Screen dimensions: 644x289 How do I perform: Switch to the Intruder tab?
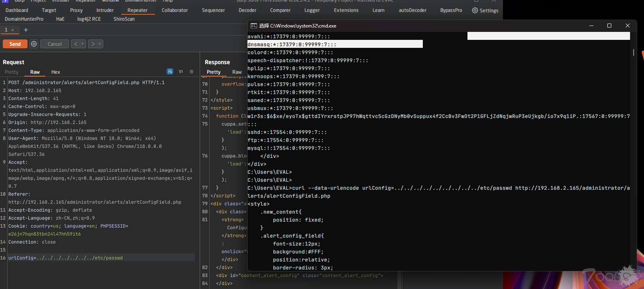point(105,10)
